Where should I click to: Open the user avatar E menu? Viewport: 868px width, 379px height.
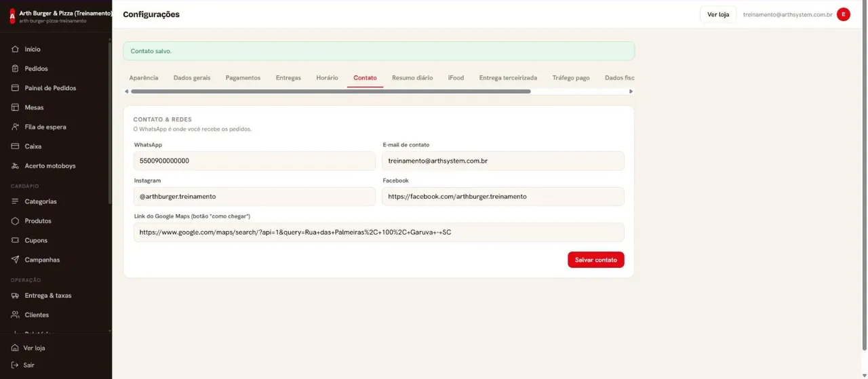click(844, 14)
